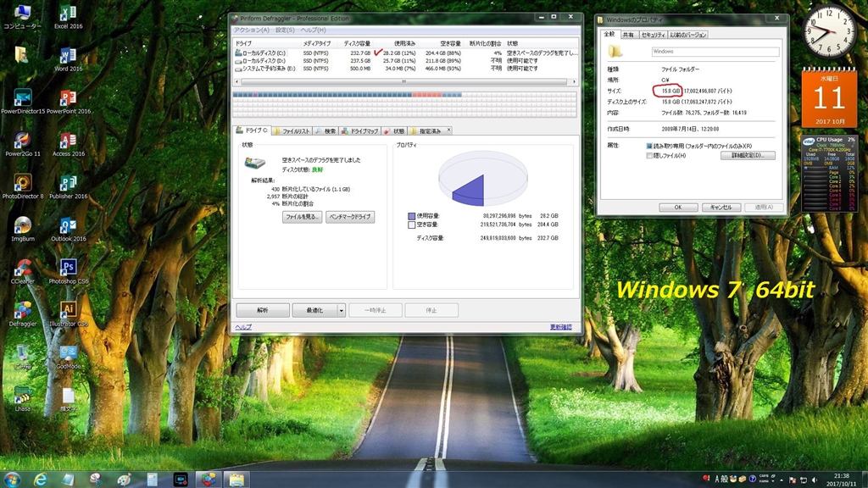
Task: Show hidden tray icons arrow
Action: point(782,480)
